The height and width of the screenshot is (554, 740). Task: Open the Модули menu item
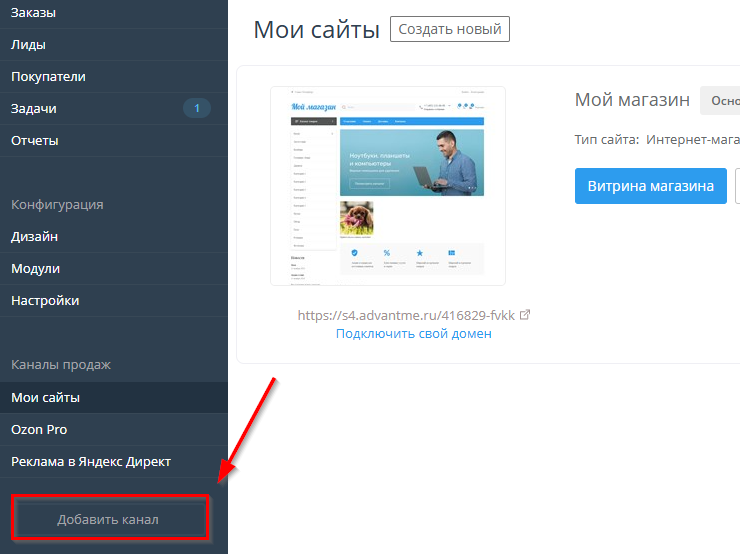point(35,269)
